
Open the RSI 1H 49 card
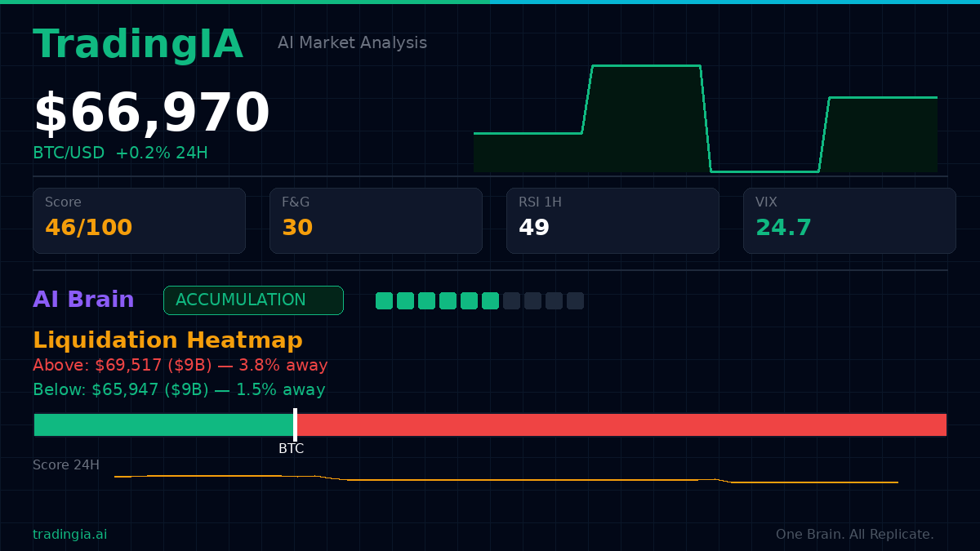(612, 220)
